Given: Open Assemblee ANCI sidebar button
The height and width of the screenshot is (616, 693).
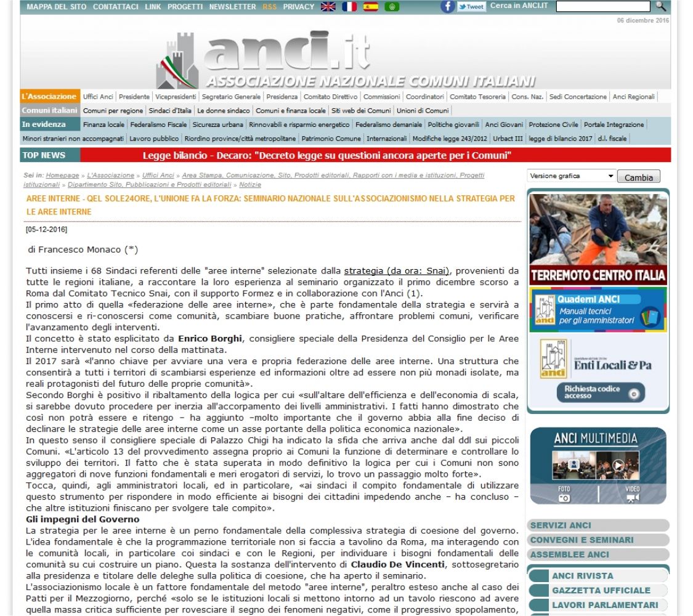Looking at the screenshot, I should pos(598,554).
